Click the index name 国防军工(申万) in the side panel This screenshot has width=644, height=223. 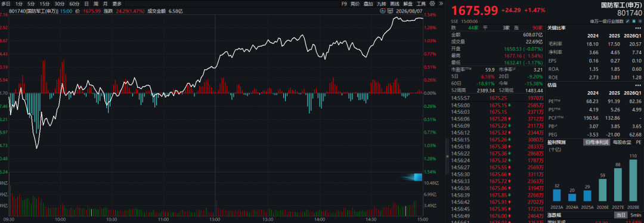tap(621, 5)
